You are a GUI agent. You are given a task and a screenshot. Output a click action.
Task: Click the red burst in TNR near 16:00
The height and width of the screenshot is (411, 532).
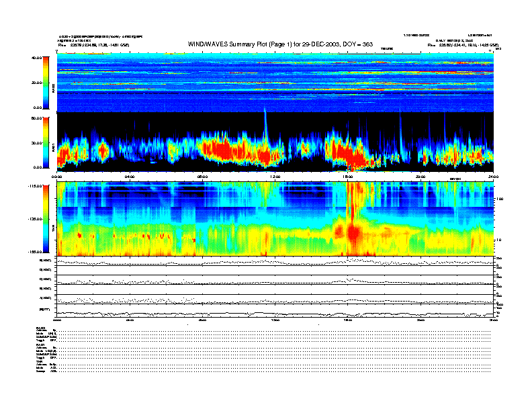[x=353, y=232]
